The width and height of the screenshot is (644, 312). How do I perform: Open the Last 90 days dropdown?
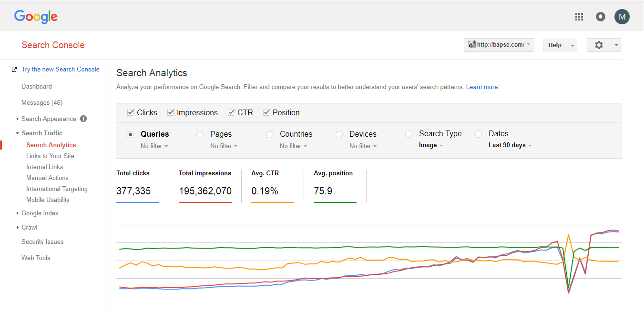(x=510, y=145)
